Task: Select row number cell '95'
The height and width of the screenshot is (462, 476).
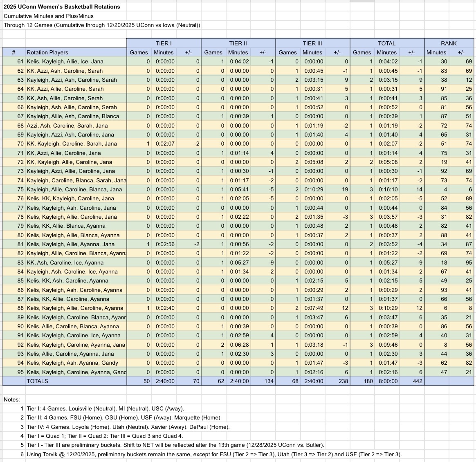Action: 20,372
